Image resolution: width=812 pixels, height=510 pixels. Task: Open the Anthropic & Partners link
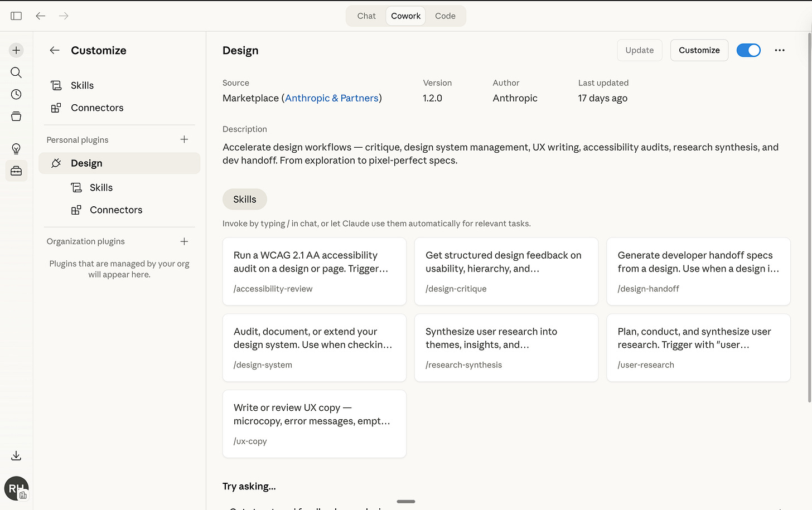click(331, 98)
